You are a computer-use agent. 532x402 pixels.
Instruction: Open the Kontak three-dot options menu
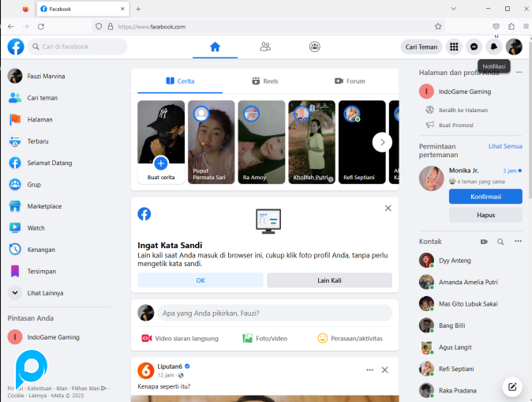(x=518, y=242)
